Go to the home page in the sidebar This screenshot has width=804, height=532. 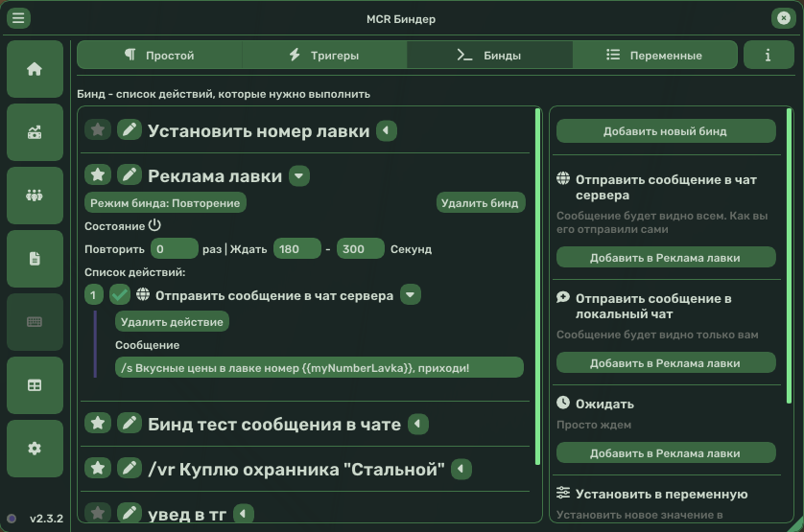coord(35,69)
